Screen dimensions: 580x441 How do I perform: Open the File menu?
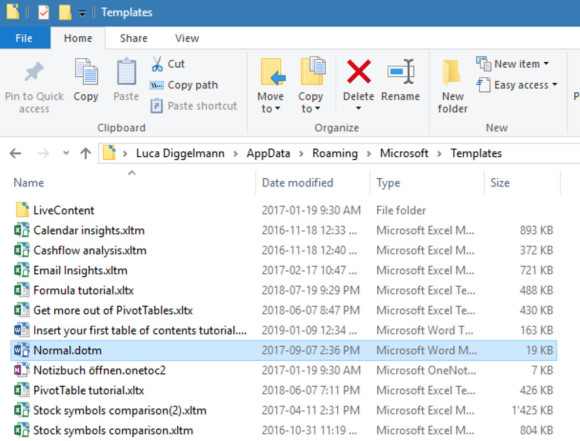(24, 38)
